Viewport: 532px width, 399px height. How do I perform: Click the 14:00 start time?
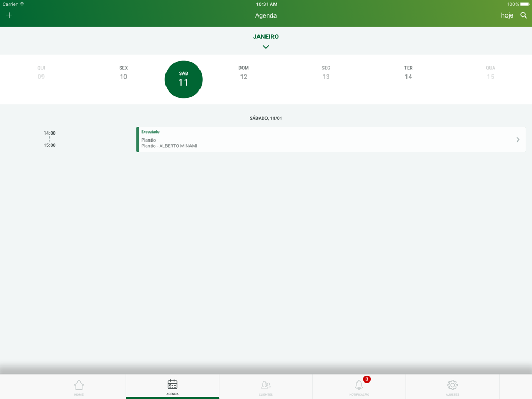click(x=49, y=133)
